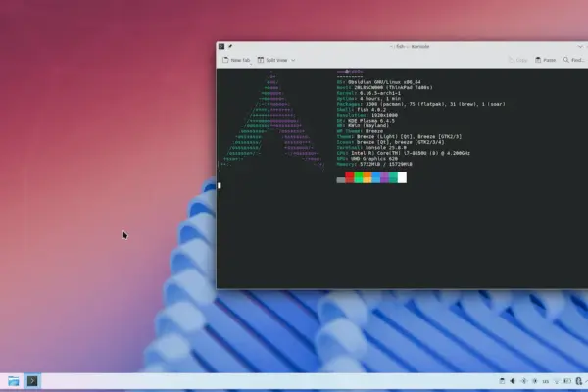The height and width of the screenshot is (392, 588).
Task: Open the clipboard tray icon
Action: 502,381
